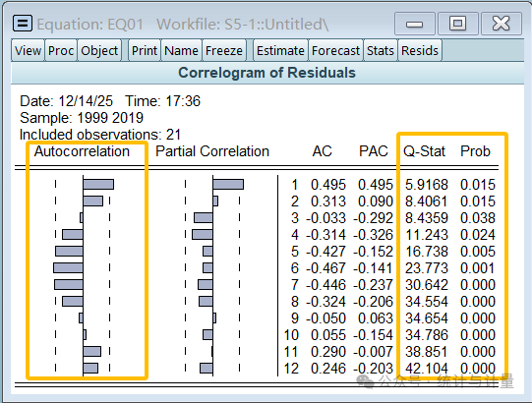This screenshot has height=403, width=532.
Task: Select Prob value 0.024
Action: (x=478, y=235)
